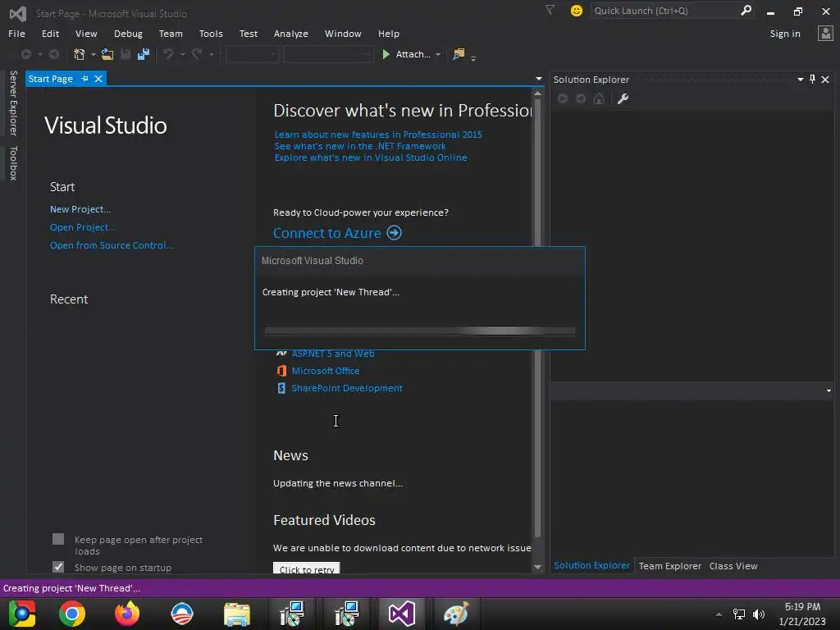This screenshot has height=630, width=840.
Task: Open the Debug menu
Action: tap(128, 33)
